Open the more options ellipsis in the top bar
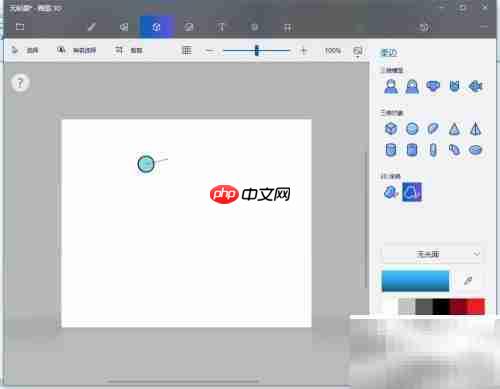Viewport: 500px width, 389px height. (484, 27)
